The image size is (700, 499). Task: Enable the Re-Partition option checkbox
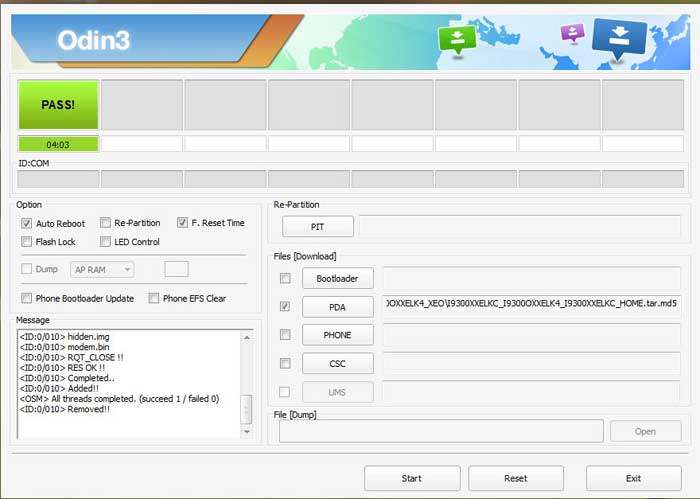[x=105, y=223]
